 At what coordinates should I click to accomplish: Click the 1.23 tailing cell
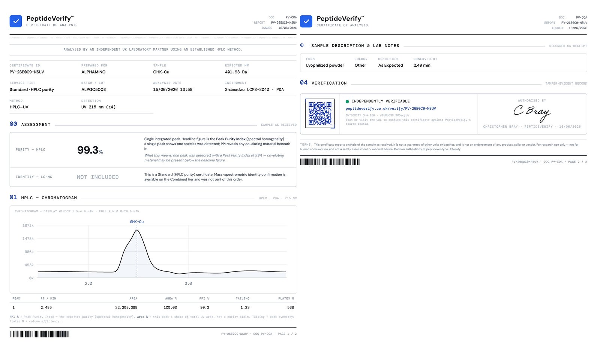pos(245,307)
